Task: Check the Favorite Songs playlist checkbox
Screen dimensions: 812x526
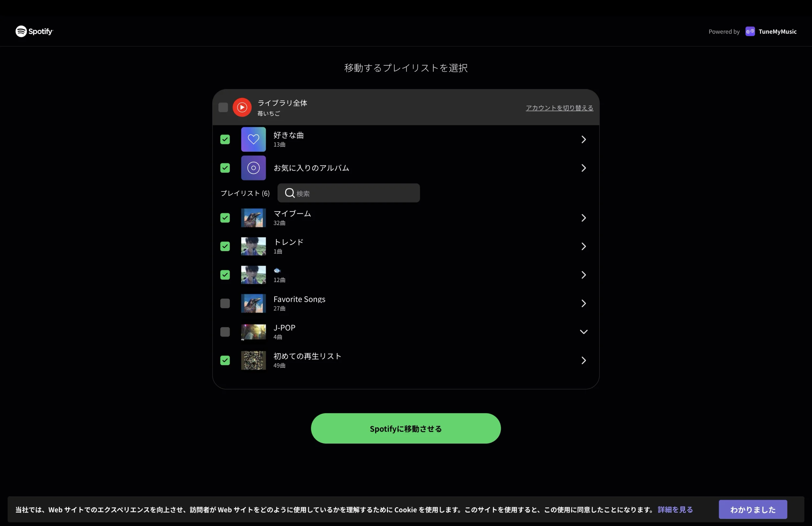Action: (x=225, y=303)
